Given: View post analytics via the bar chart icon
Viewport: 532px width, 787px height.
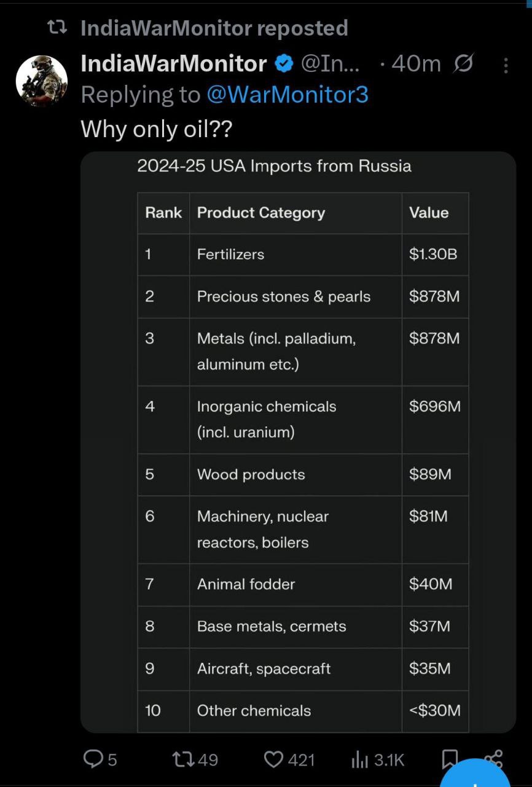Looking at the screenshot, I should (x=359, y=761).
